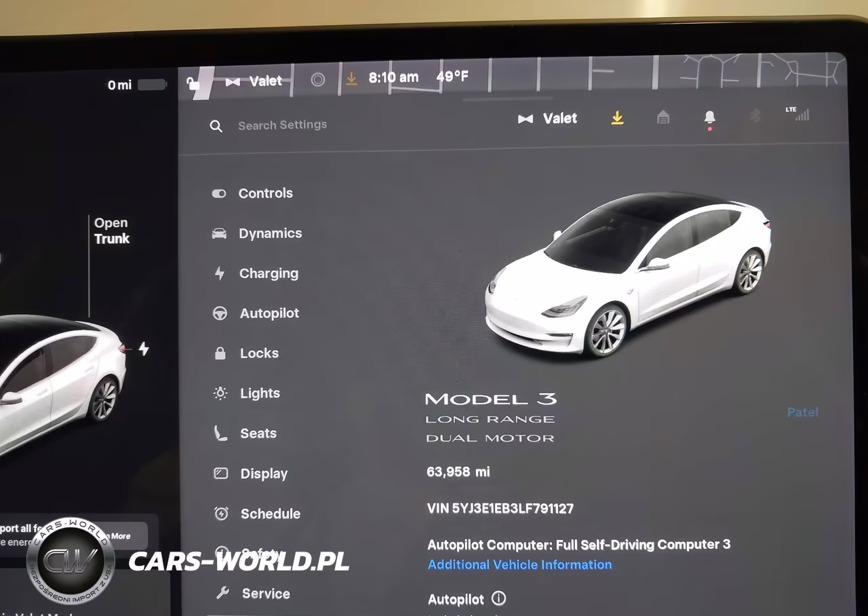Image resolution: width=868 pixels, height=616 pixels.
Task: Open the Service menu entry
Action: pyautogui.click(x=252, y=594)
